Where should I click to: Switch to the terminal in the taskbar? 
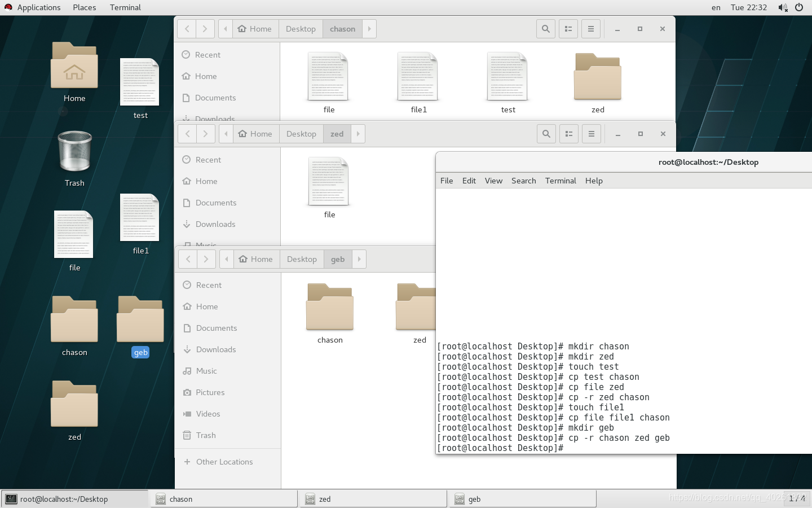click(74, 499)
